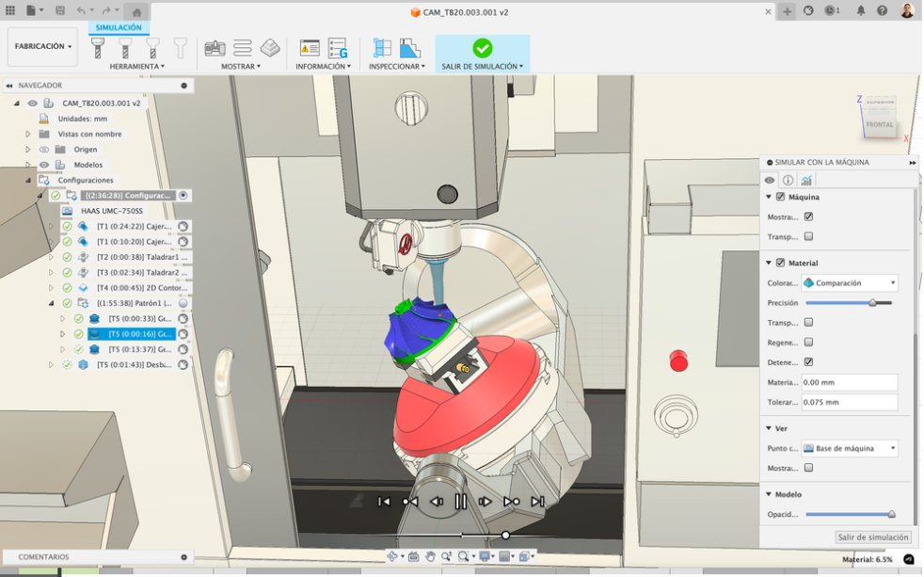924x577 pixels.
Task: Open the Help question mark icon
Action: tap(883, 10)
